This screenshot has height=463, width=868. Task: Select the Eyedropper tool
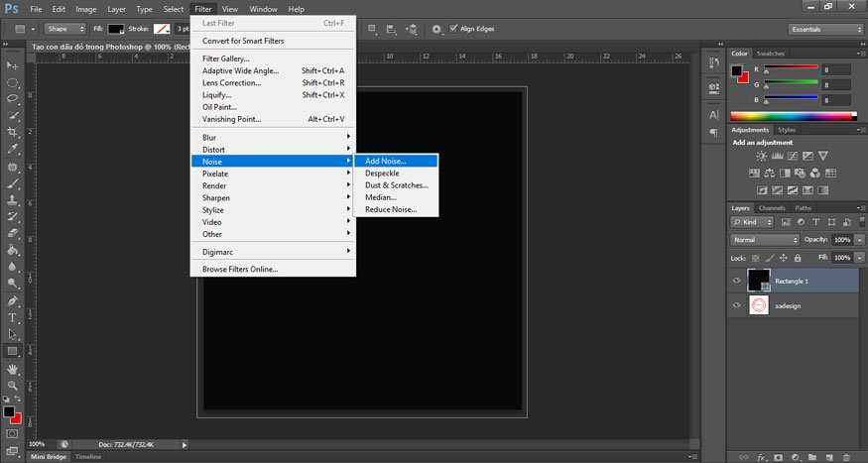12,149
